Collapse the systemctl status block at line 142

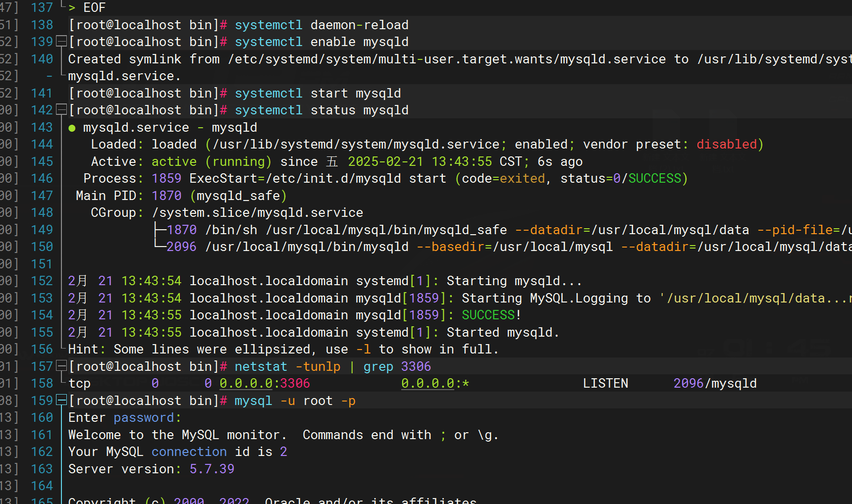[x=61, y=110]
